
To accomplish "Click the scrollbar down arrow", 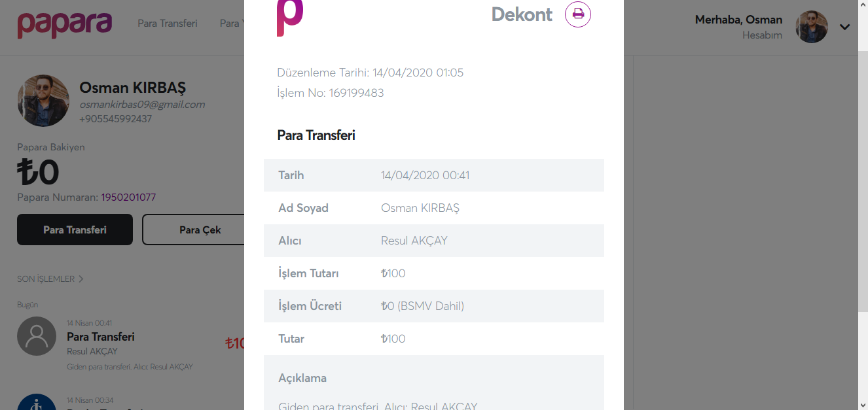I will (862, 404).
